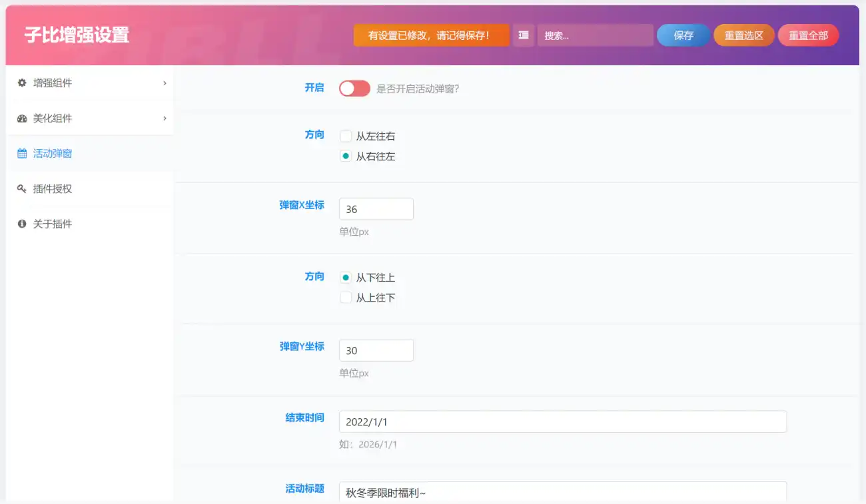Expand the 增强组件 submenu chevron
This screenshot has height=504, width=866.
(165, 83)
